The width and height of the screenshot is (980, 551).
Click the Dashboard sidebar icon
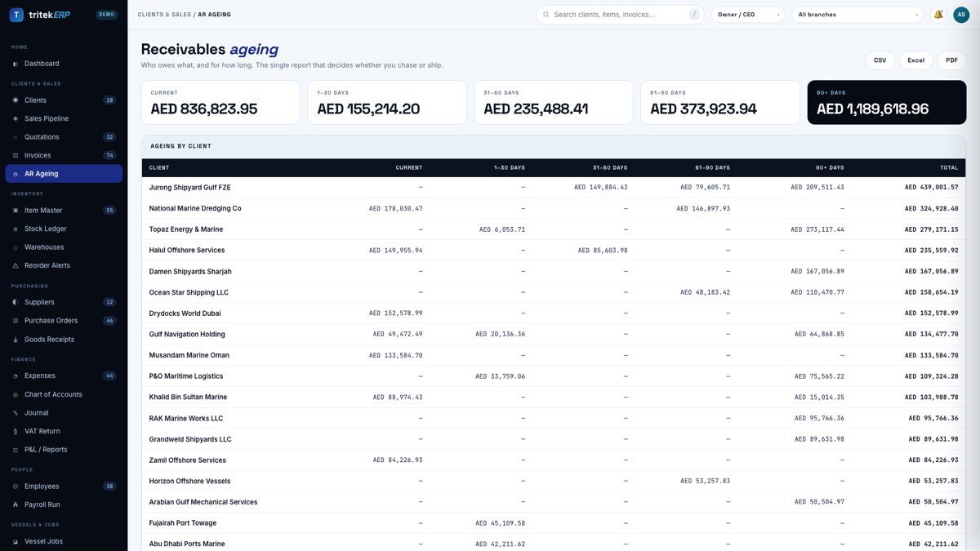pos(16,64)
